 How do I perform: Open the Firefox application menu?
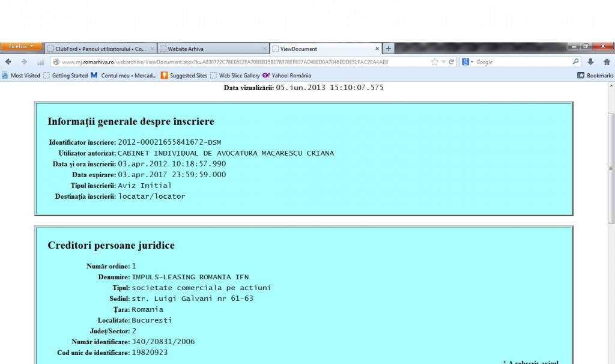(x=21, y=47)
